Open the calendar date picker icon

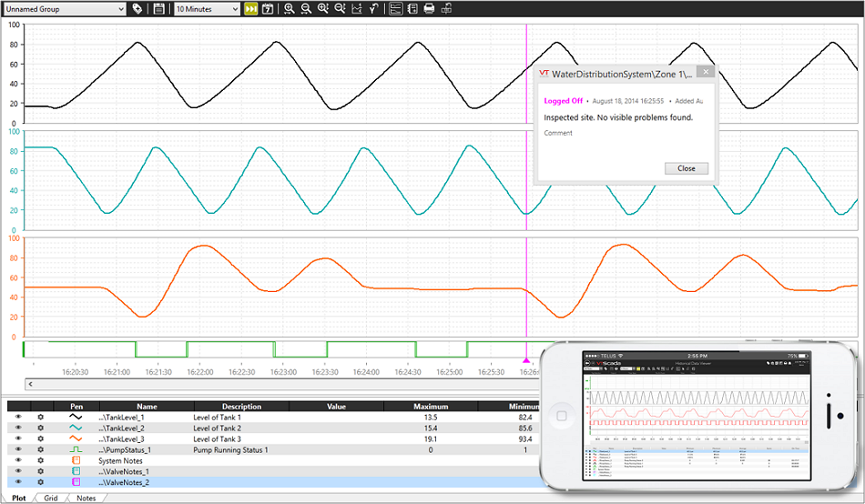(x=268, y=9)
